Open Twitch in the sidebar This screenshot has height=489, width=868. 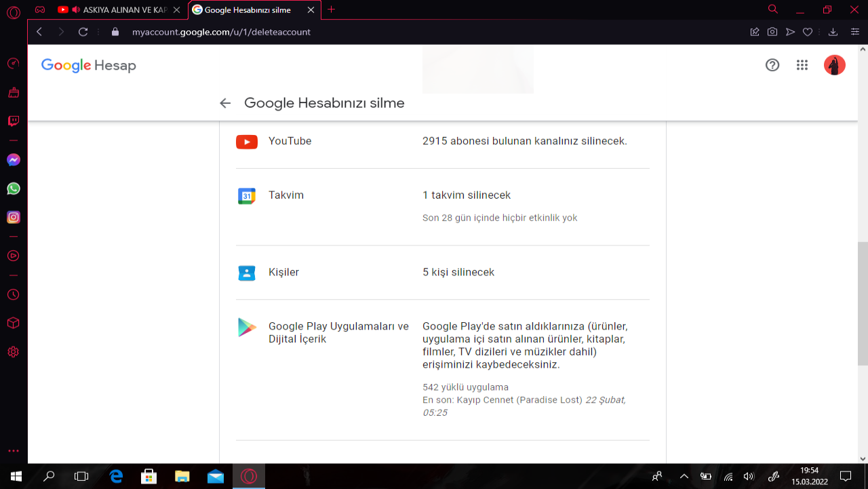pos(13,121)
